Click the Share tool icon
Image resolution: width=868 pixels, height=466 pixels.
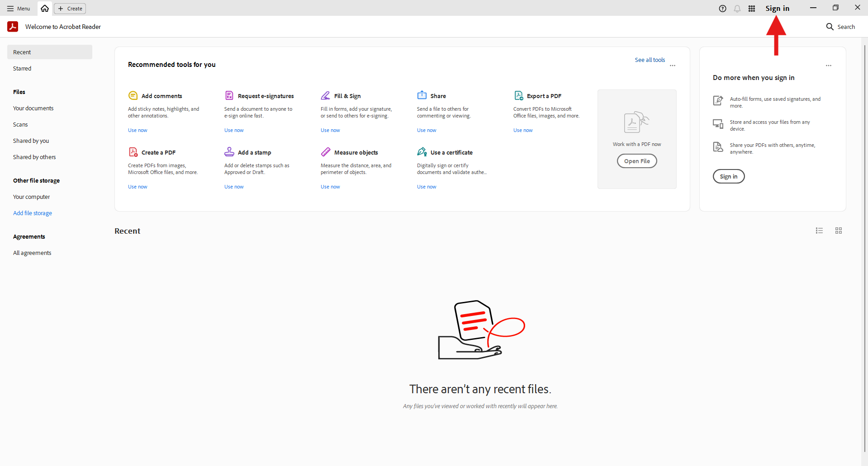422,95
